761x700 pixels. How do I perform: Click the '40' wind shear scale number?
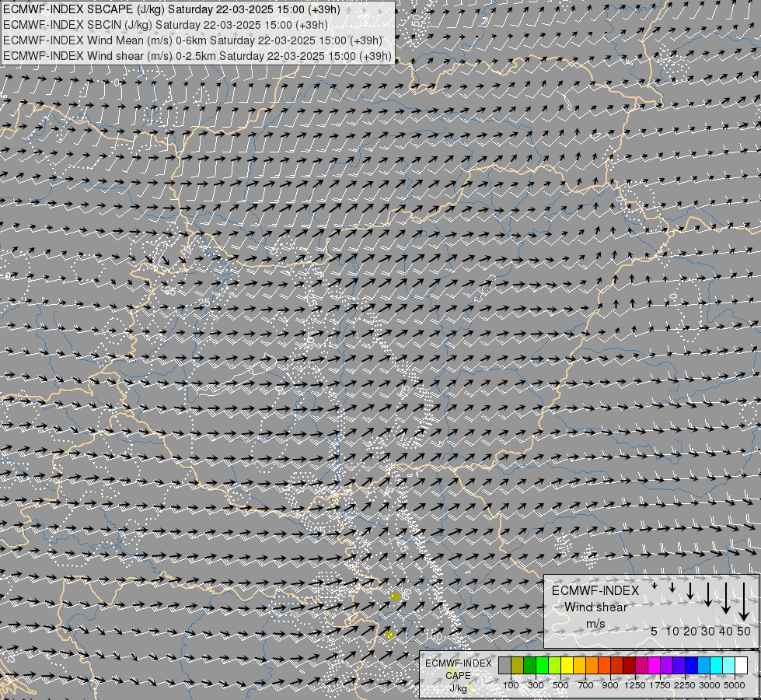point(725,631)
